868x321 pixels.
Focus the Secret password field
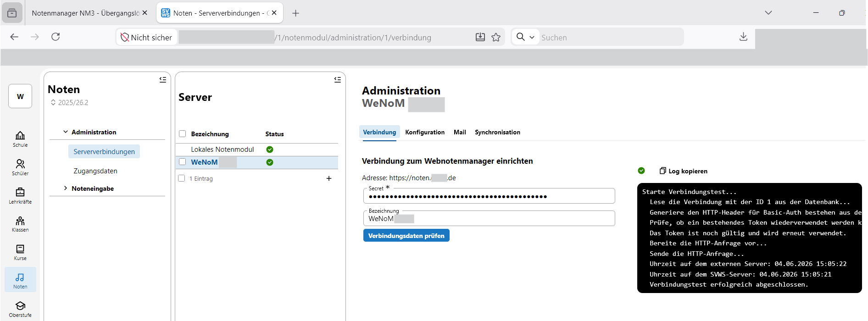(x=489, y=196)
